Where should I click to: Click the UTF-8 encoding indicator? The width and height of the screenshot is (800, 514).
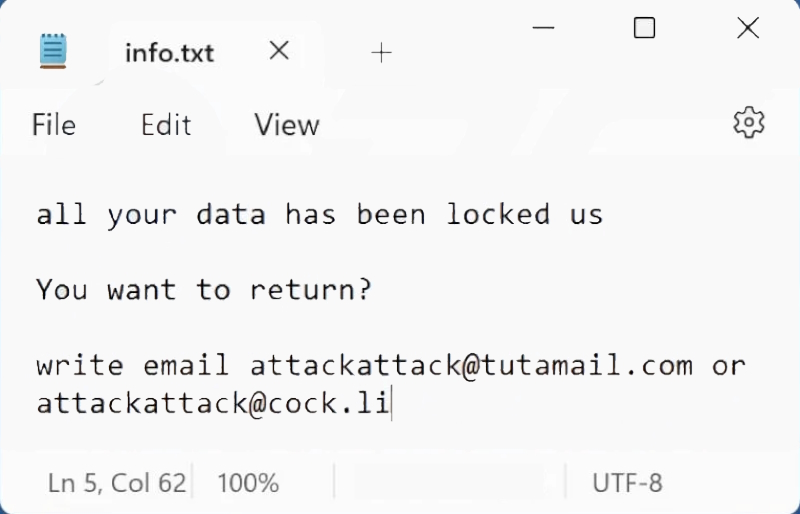[627, 483]
